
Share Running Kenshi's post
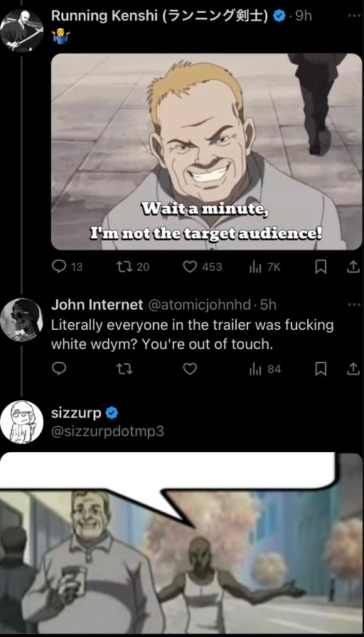click(353, 267)
